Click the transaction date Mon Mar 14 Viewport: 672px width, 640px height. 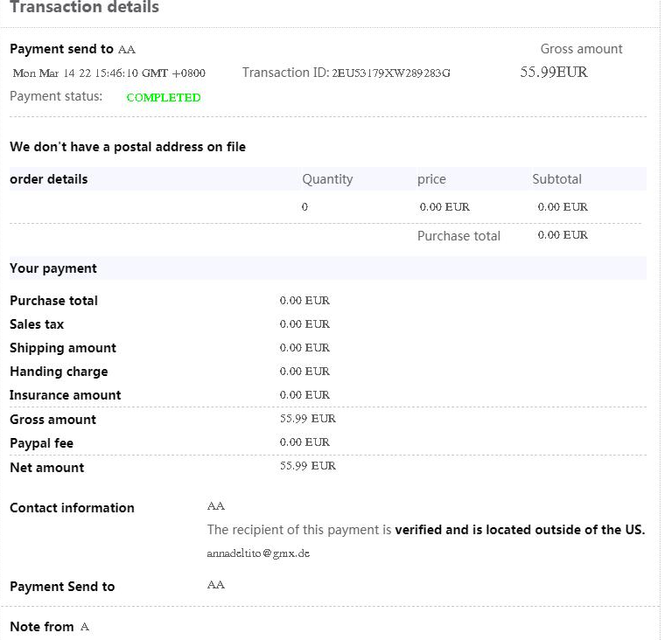(x=108, y=73)
